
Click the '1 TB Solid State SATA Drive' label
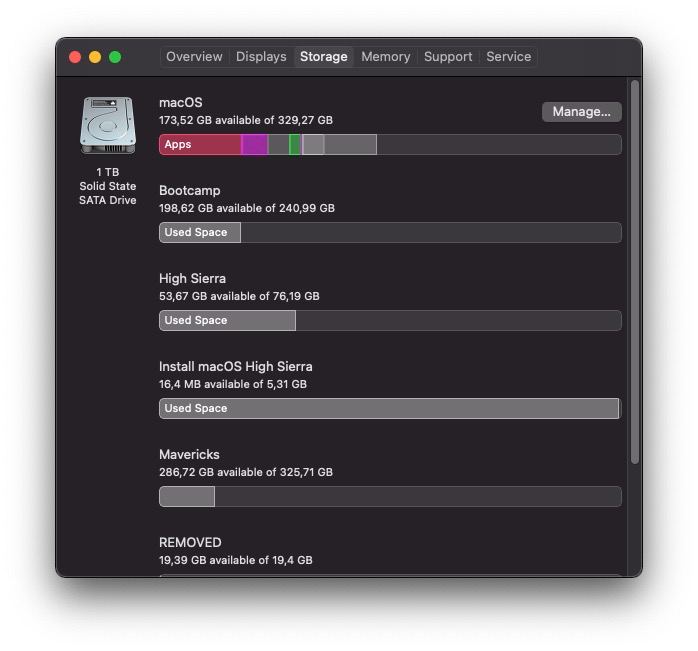[x=108, y=186]
